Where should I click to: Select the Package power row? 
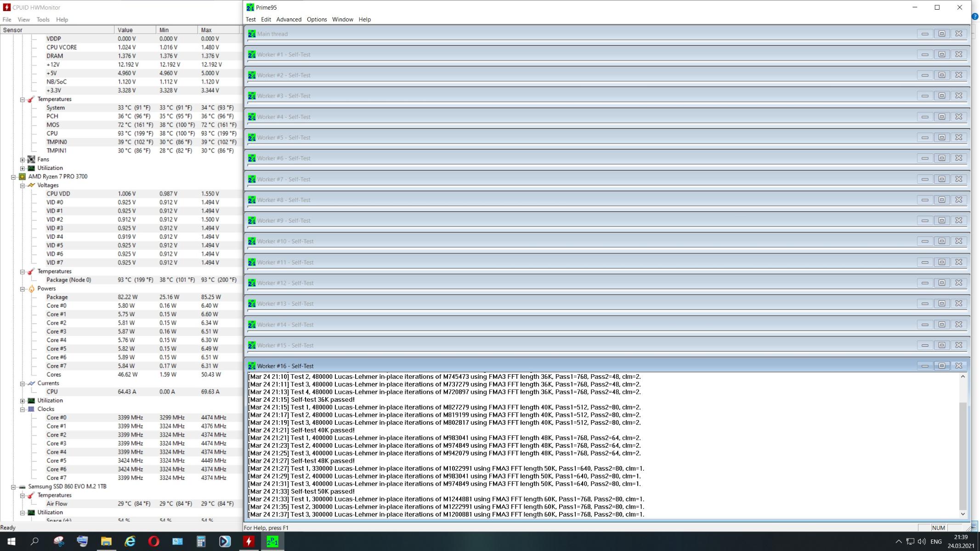[57, 297]
